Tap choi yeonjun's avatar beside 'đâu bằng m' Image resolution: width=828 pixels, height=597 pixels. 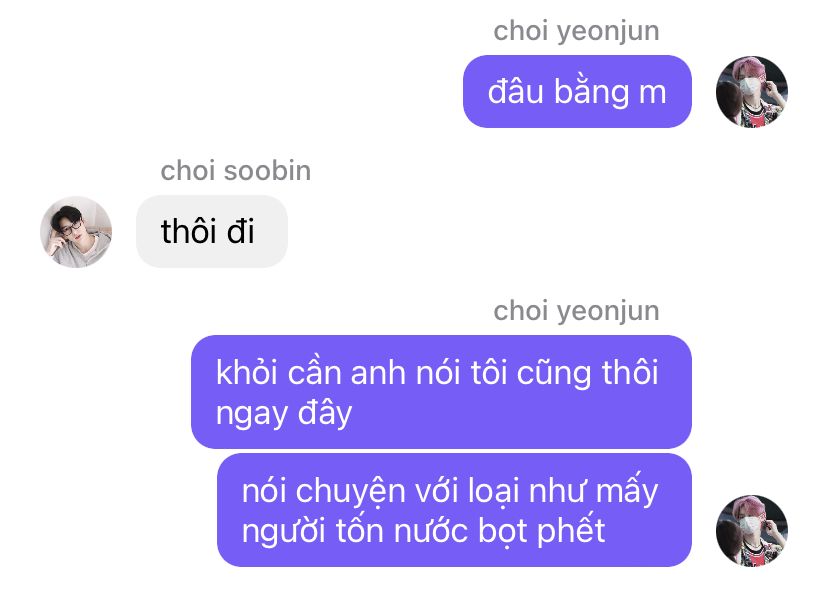point(751,92)
